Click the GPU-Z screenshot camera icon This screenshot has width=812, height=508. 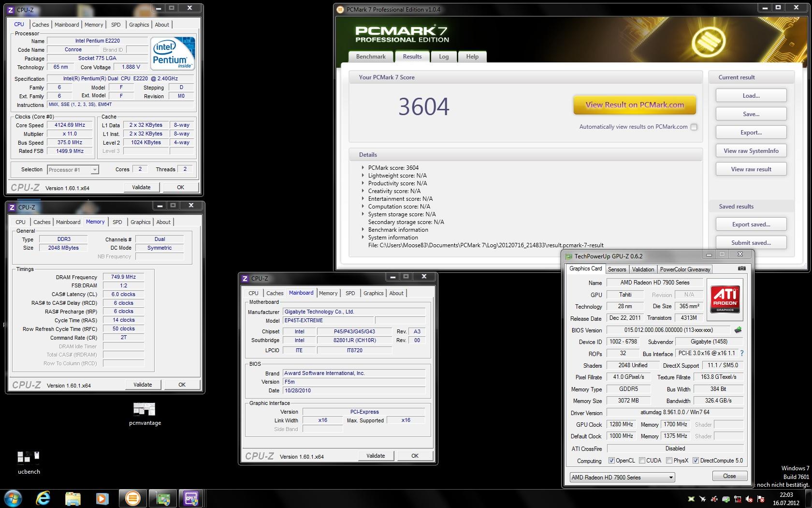(x=742, y=269)
